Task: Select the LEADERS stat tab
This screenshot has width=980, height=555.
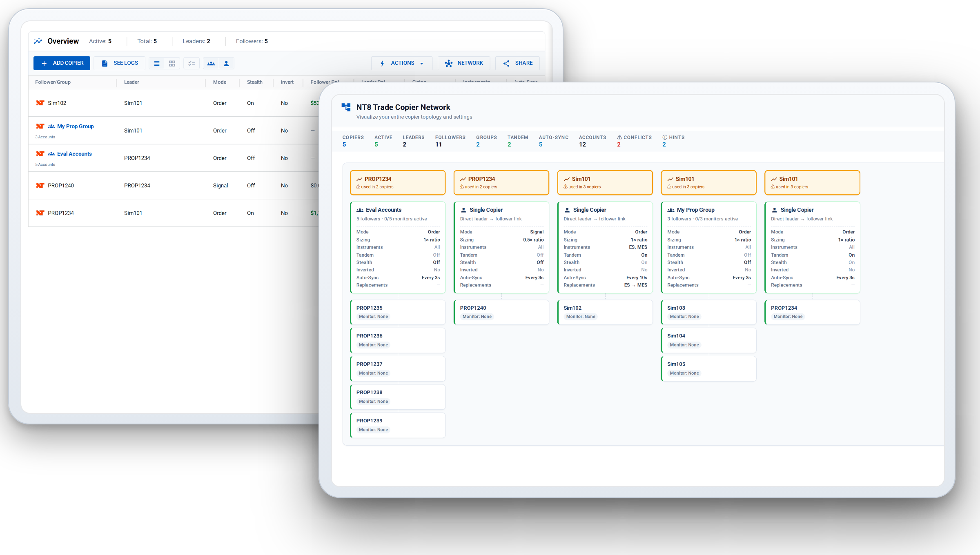Action: click(414, 141)
